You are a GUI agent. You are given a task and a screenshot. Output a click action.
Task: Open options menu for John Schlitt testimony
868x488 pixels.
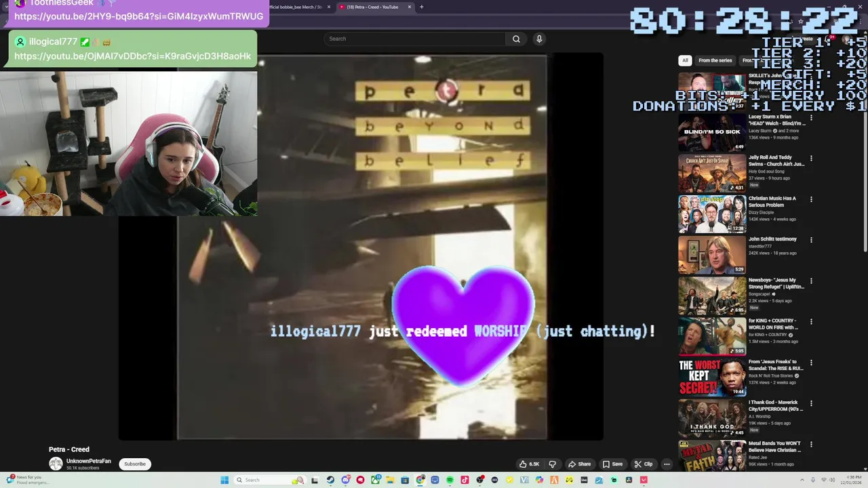pos(811,240)
